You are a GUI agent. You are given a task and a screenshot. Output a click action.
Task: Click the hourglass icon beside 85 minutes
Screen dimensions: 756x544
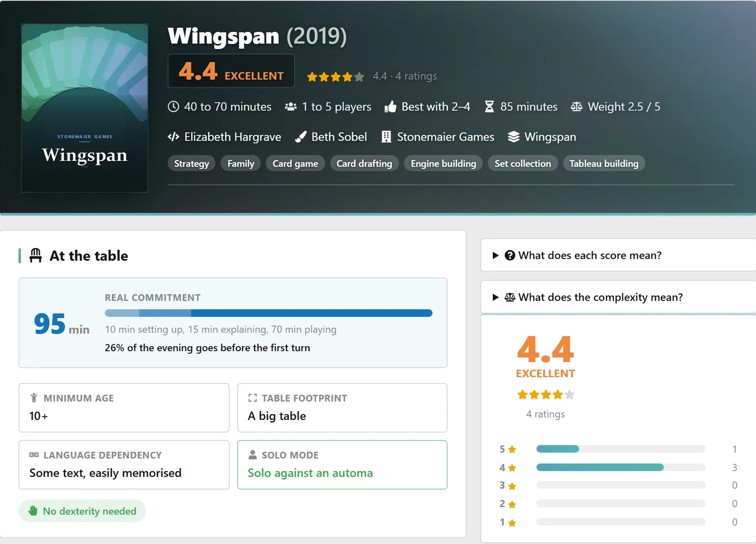pos(489,107)
